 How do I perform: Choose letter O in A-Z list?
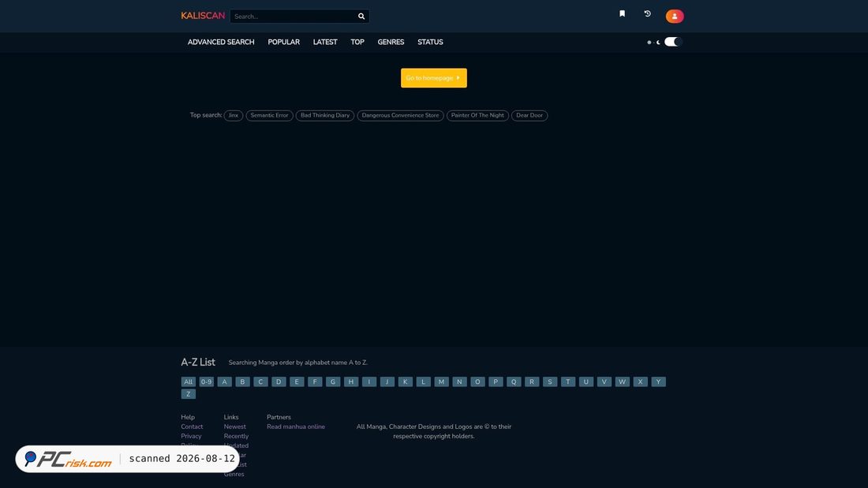[x=477, y=382]
